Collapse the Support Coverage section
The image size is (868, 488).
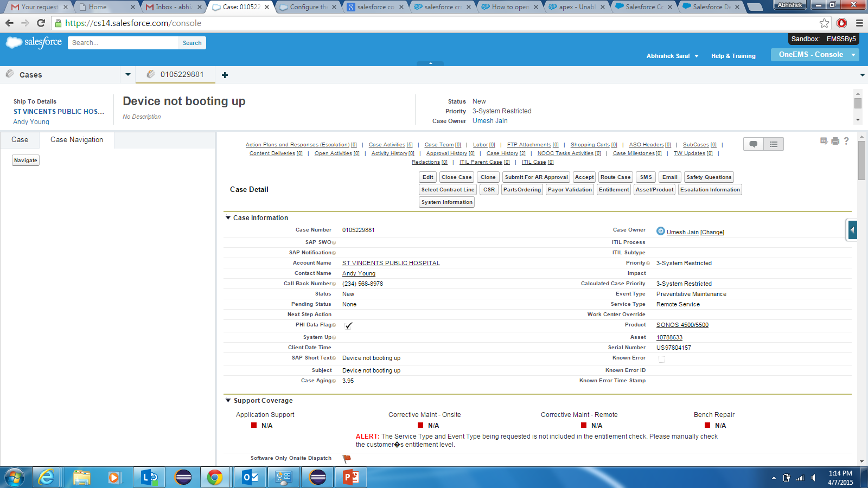click(228, 401)
